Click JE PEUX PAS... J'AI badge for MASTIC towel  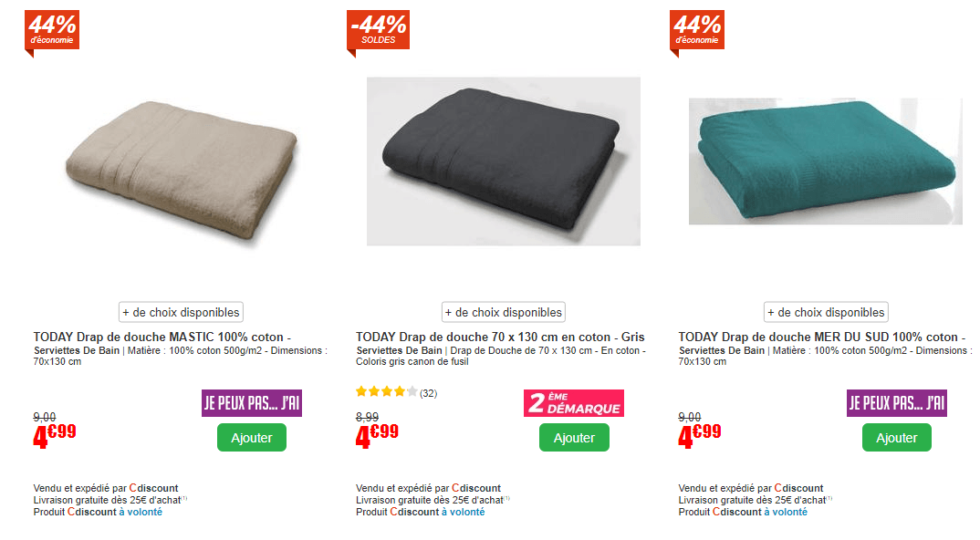pos(252,403)
